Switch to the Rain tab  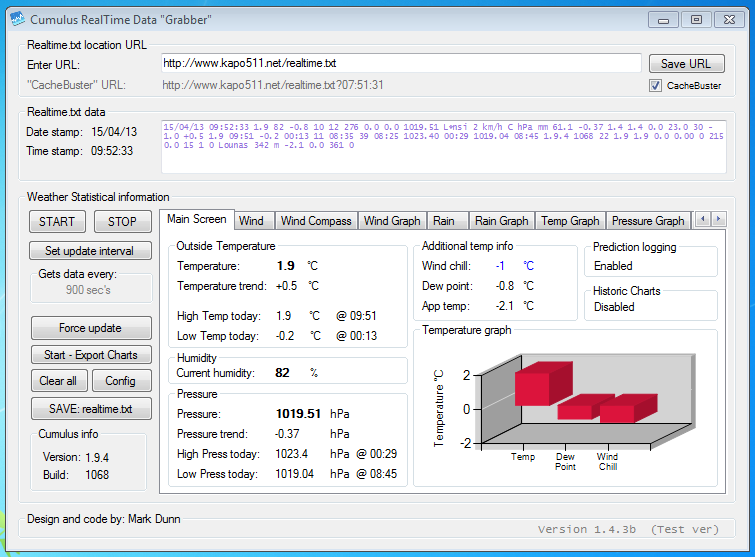443,221
